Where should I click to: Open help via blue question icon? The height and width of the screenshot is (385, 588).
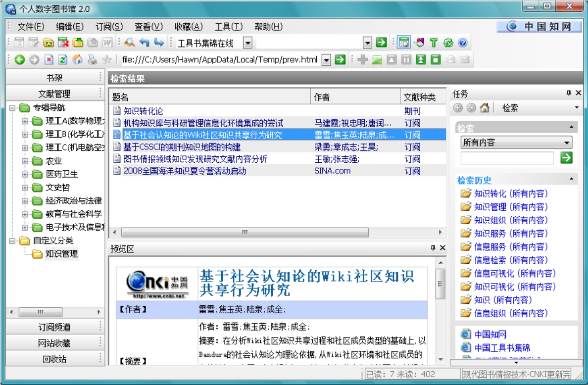click(x=463, y=43)
